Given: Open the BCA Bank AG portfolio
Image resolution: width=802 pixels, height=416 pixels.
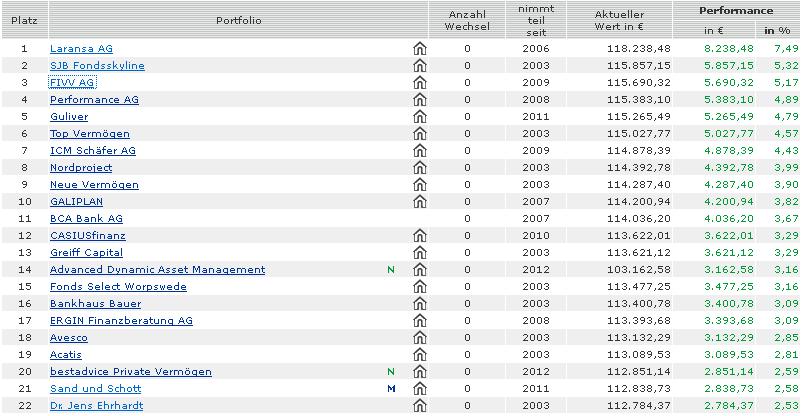Looking at the screenshot, I should tap(86, 218).
